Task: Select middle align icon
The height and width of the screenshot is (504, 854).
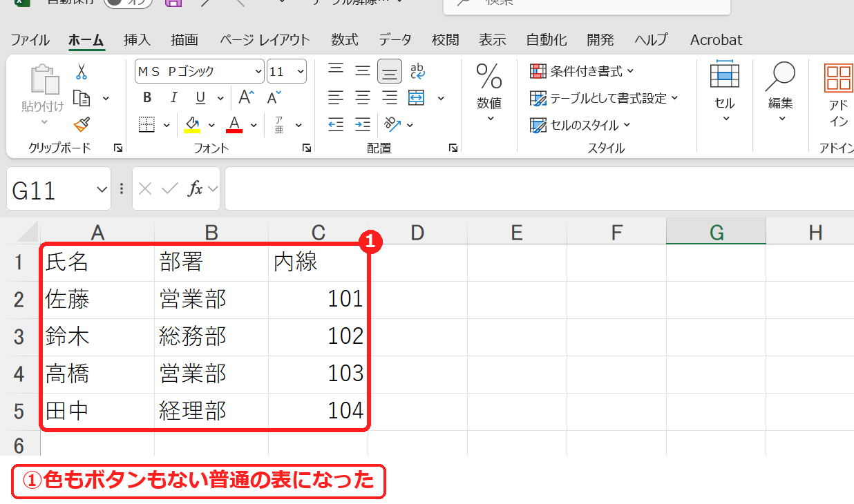Action: tap(363, 70)
